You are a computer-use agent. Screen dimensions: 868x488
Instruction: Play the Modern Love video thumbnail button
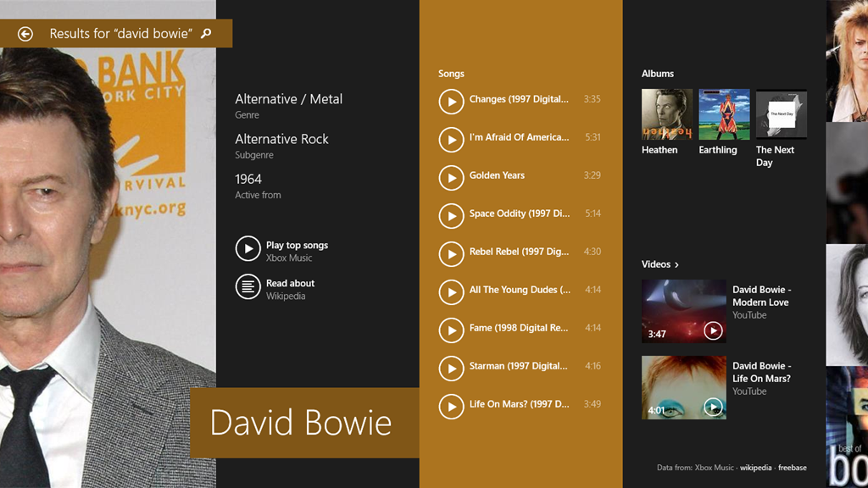pos(713,331)
